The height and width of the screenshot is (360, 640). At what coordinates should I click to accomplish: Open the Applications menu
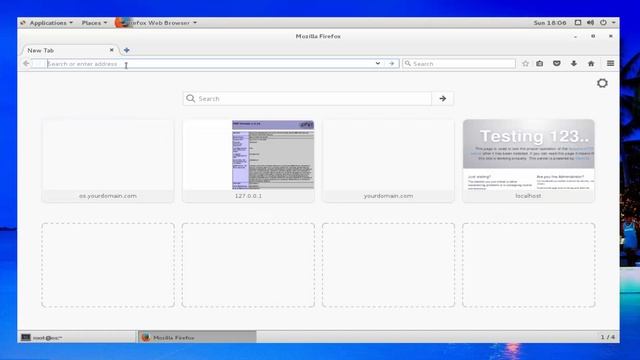tap(51, 23)
